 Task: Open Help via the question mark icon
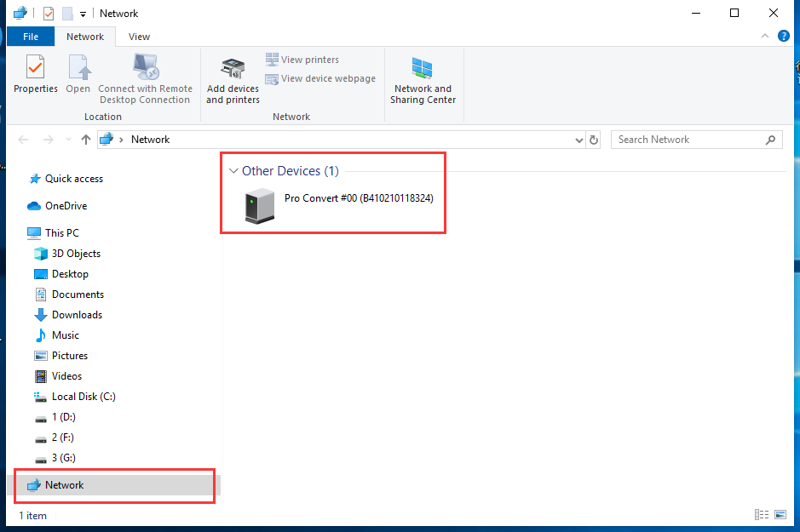tap(784, 37)
